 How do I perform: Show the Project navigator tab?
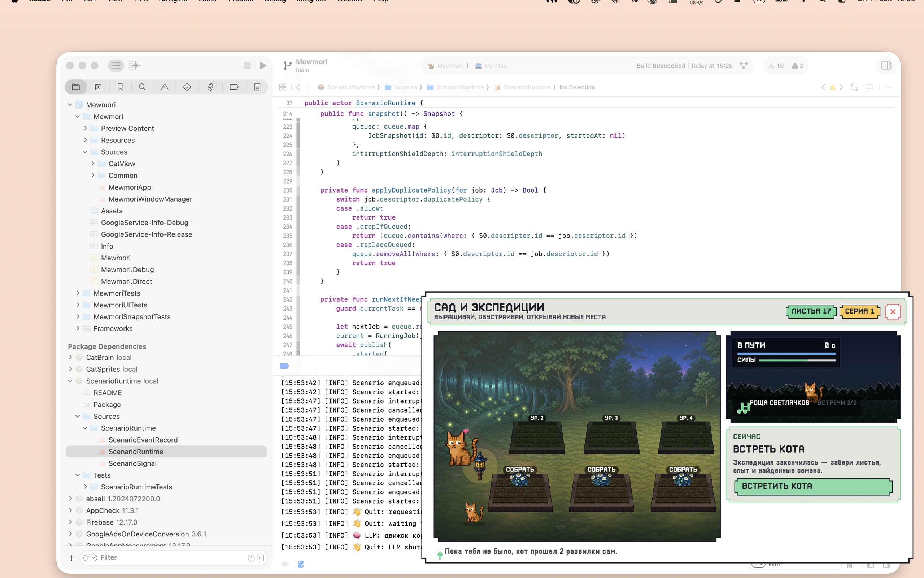click(75, 87)
